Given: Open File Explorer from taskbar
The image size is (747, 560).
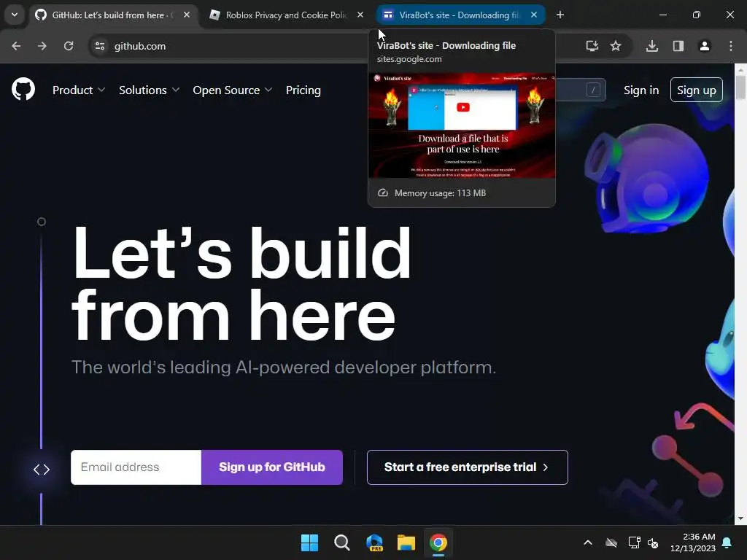Looking at the screenshot, I should 406,542.
